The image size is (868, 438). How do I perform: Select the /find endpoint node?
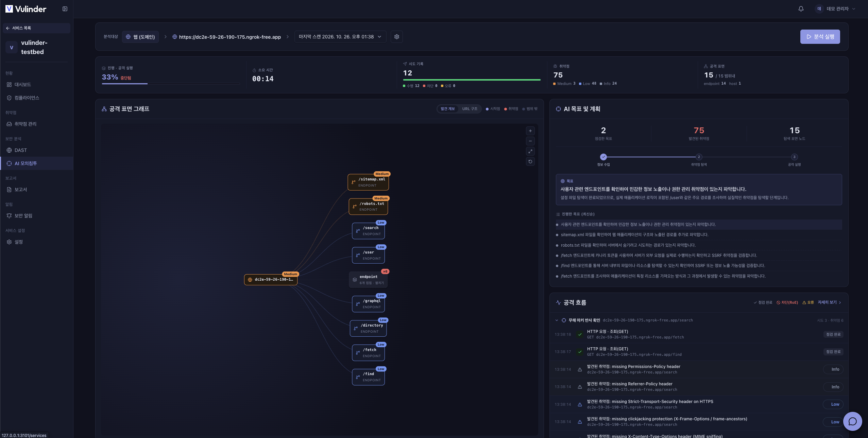click(x=368, y=377)
